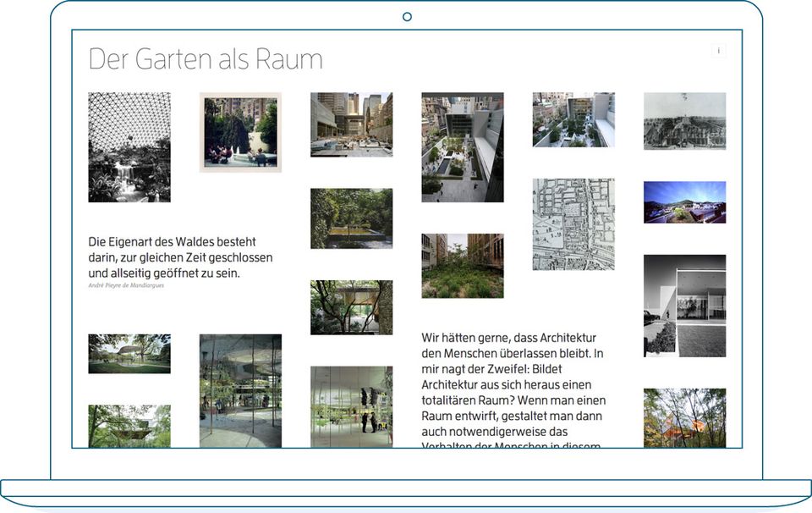
Task: Select the plaza photo with skyscrapers behind
Action: pyautogui.click(x=351, y=124)
